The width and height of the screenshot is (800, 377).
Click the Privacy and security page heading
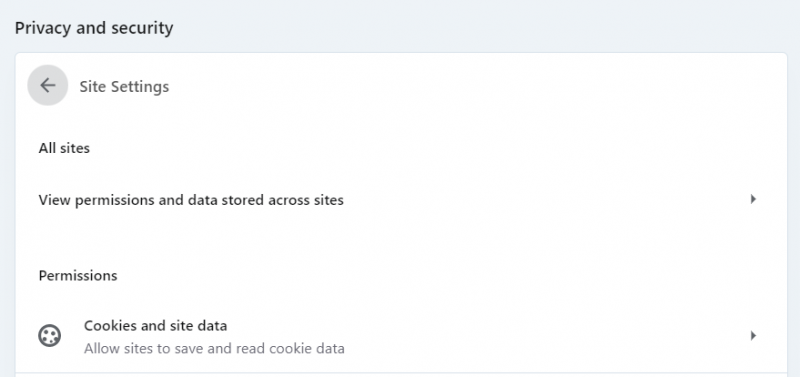pos(94,28)
